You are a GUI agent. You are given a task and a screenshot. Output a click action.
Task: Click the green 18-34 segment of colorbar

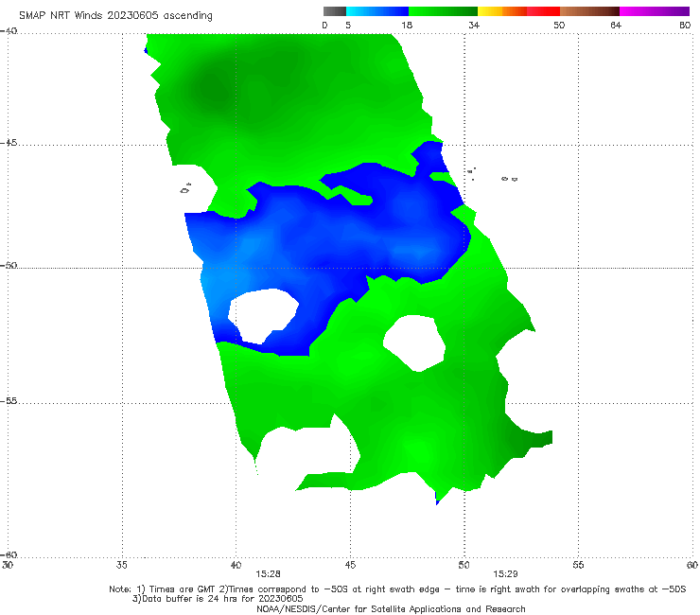443,11
